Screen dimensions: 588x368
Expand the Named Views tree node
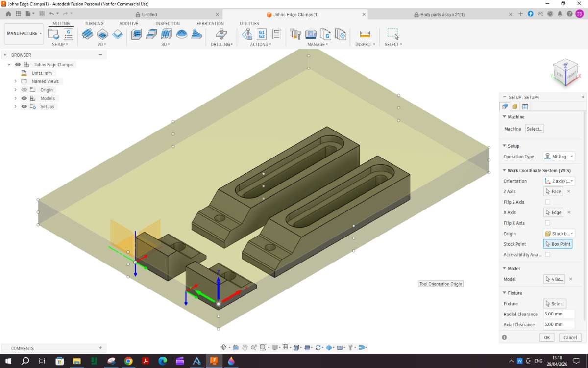point(15,81)
